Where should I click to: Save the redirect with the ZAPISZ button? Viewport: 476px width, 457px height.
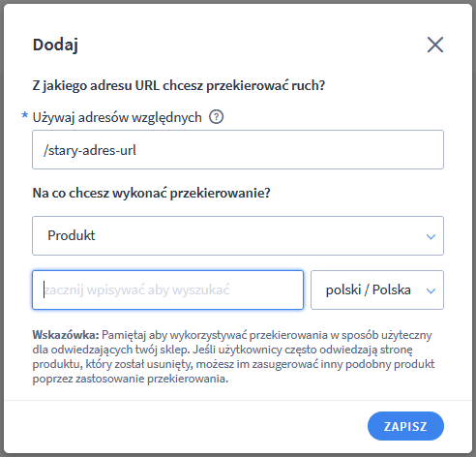click(x=405, y=426)
